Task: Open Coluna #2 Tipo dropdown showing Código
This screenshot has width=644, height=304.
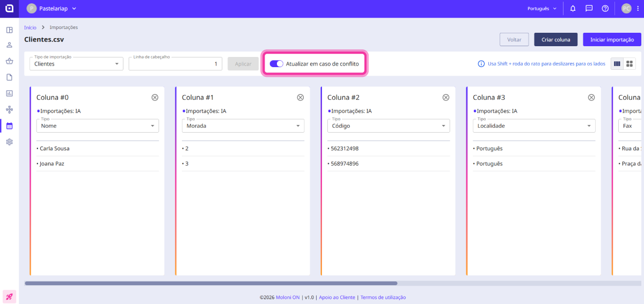Action: [389, 126]
